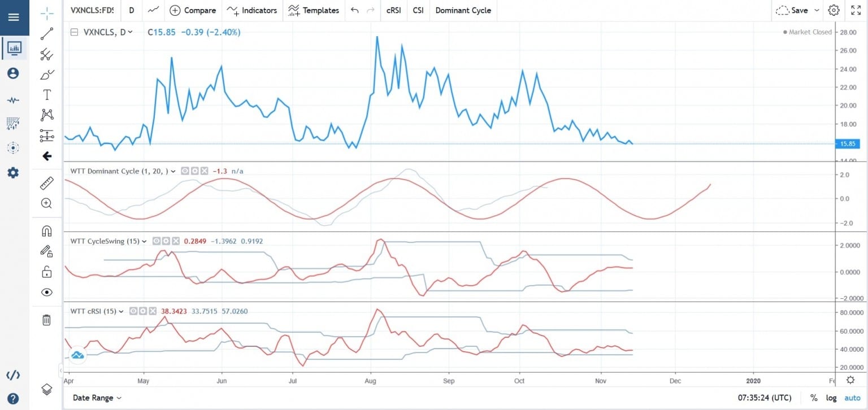Open the Object Tree layers icon

point(46,389)
